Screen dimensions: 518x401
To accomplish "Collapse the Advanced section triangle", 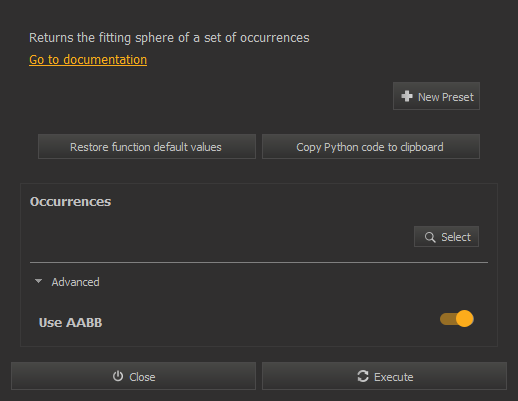I will coord(38,281).
